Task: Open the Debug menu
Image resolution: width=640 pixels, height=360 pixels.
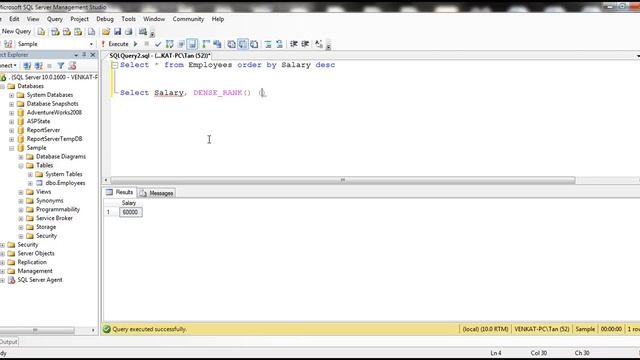Action: point(105,19)
